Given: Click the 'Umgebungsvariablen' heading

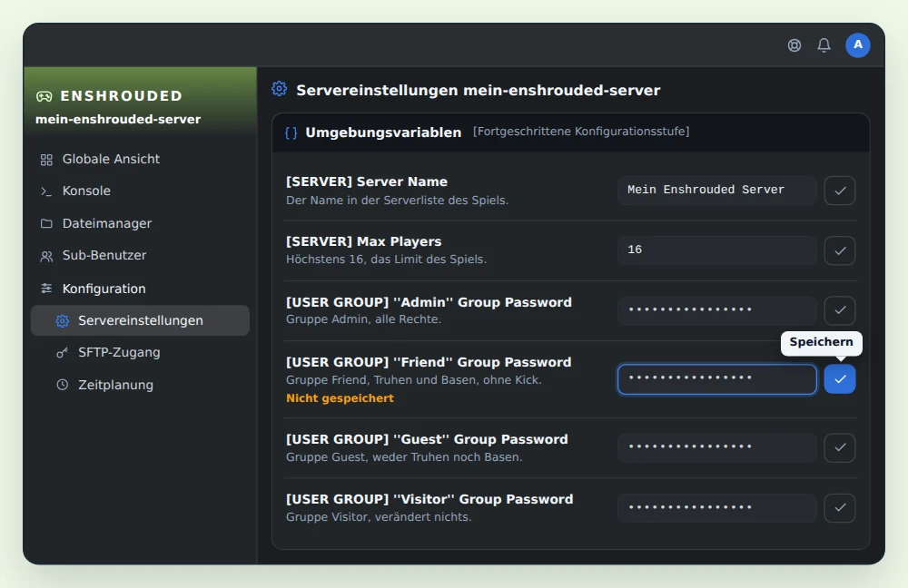Looking at the screenshot, I should coord(383,132).
